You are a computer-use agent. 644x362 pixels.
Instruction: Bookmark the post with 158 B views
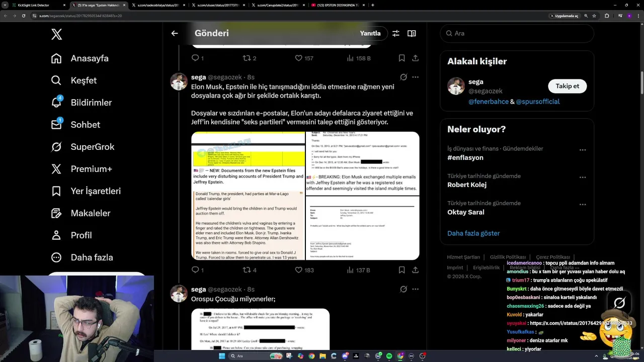coord(401,58)
